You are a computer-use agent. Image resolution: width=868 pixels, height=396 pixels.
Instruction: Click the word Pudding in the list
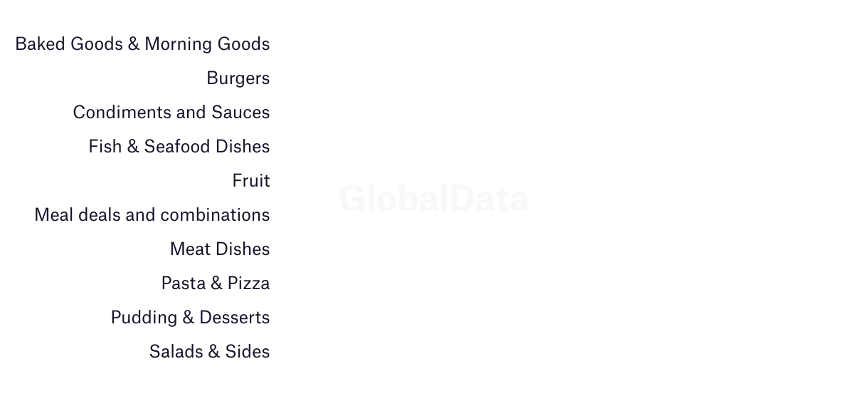(144, 318)
